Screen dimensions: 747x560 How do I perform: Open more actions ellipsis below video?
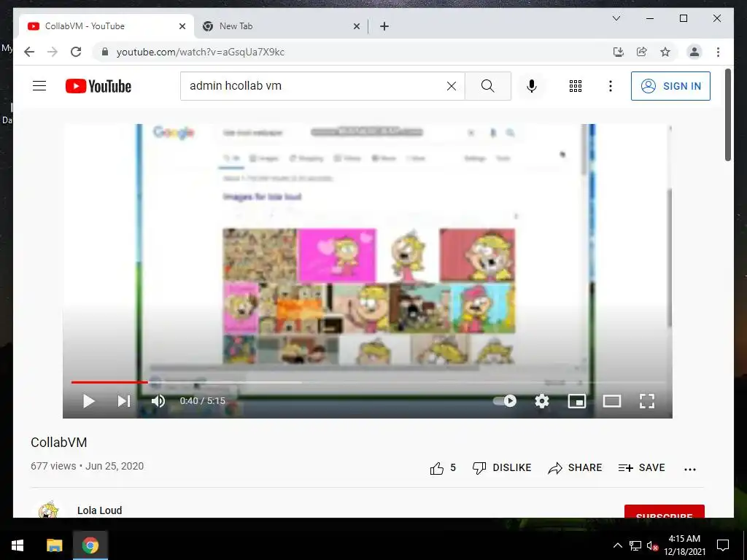(690, 469)
